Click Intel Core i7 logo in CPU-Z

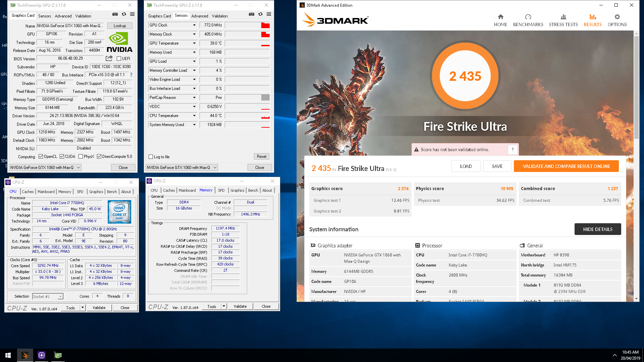(119, 212)
